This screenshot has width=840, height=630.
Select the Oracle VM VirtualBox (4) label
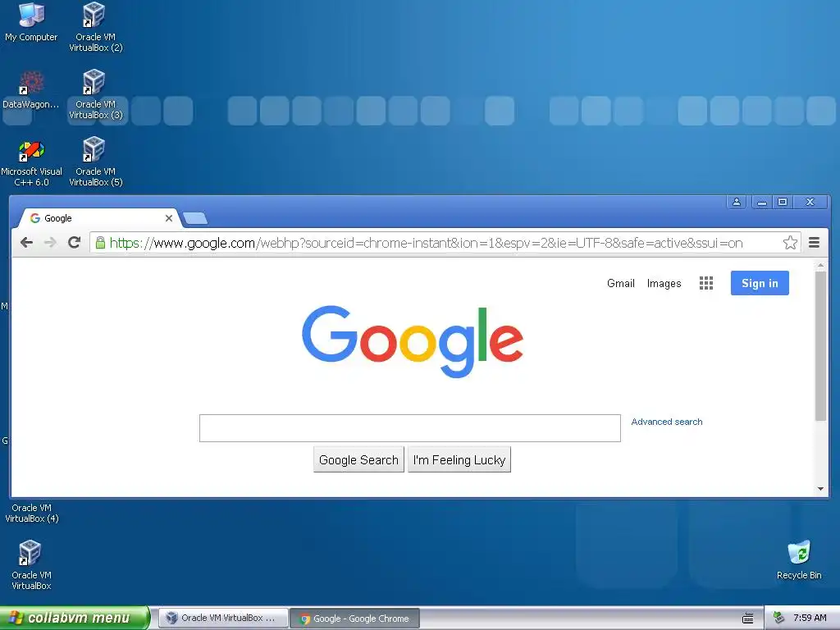[x=32, y=514]
